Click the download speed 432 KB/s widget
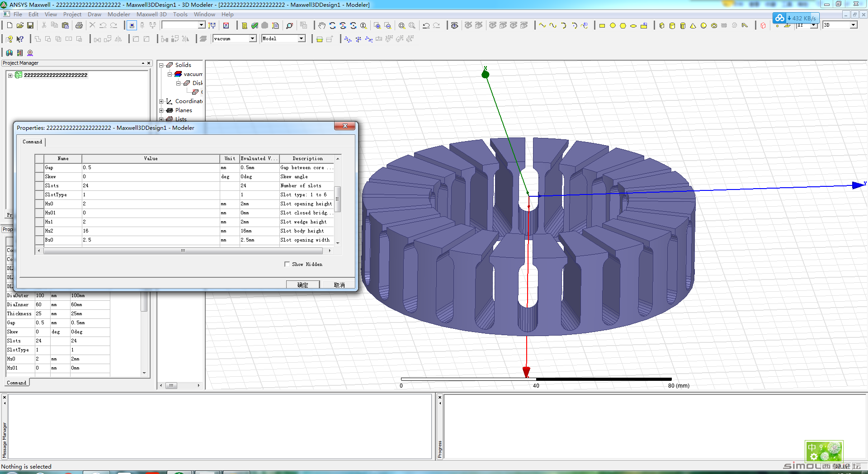868x474 pixels. coord(796,18)
